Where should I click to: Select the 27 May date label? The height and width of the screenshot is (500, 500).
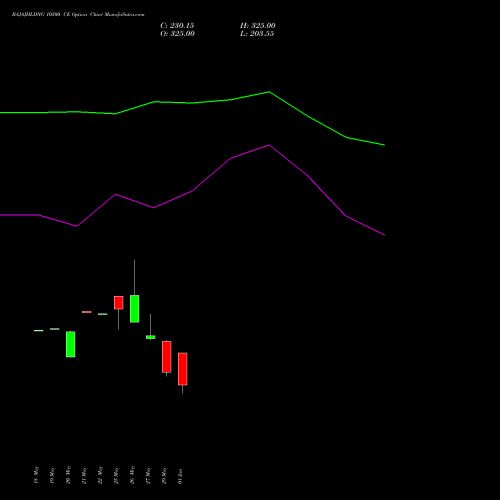point(148,475)
